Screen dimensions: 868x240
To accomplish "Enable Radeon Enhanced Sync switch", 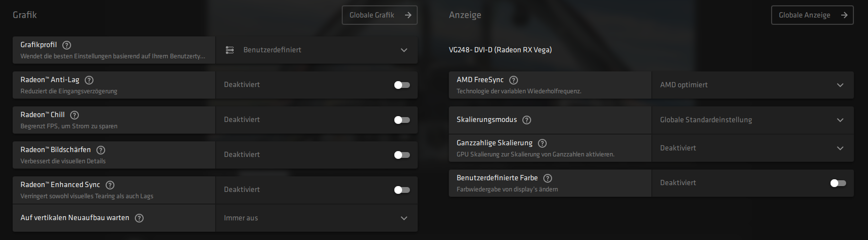I will tap(402, 190).
